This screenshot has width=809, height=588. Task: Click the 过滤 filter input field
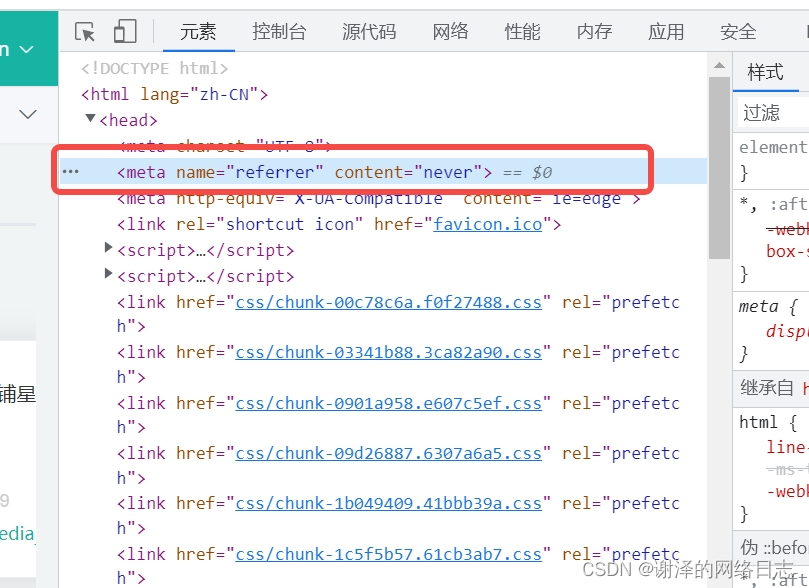pos(773,112)
